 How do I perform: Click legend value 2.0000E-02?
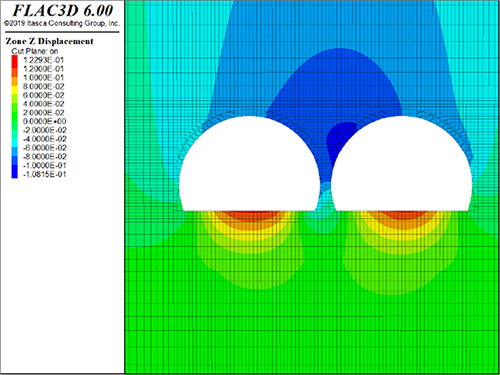43,113
